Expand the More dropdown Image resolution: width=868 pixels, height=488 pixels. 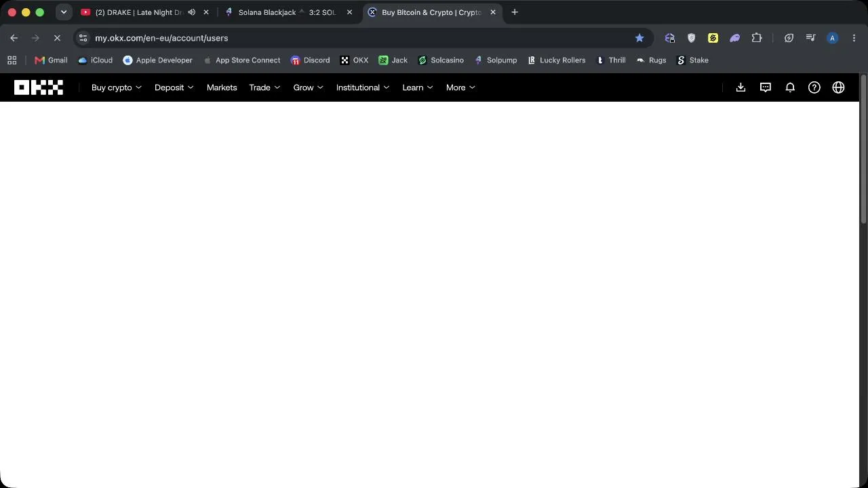[460, 87]
